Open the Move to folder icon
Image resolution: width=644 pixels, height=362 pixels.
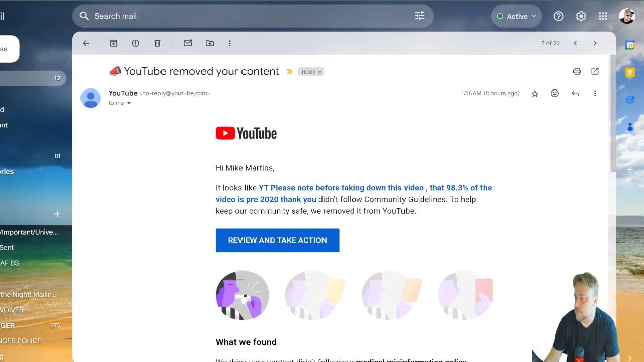[210, 43]
